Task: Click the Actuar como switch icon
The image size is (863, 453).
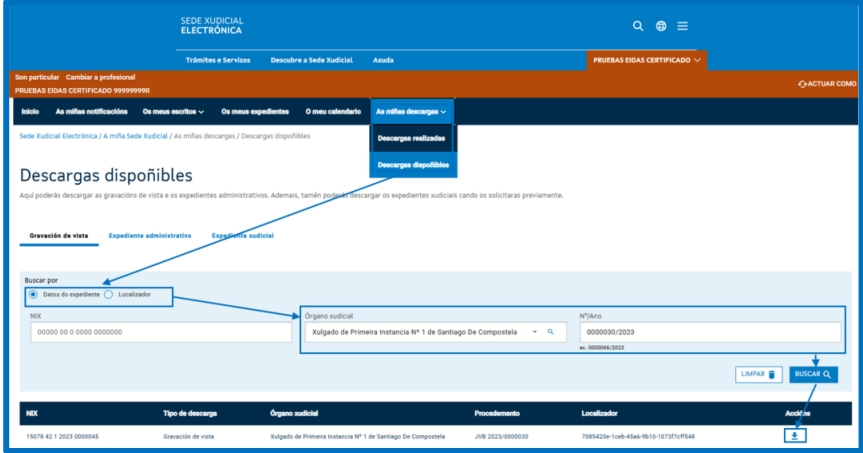Action: 803,84
